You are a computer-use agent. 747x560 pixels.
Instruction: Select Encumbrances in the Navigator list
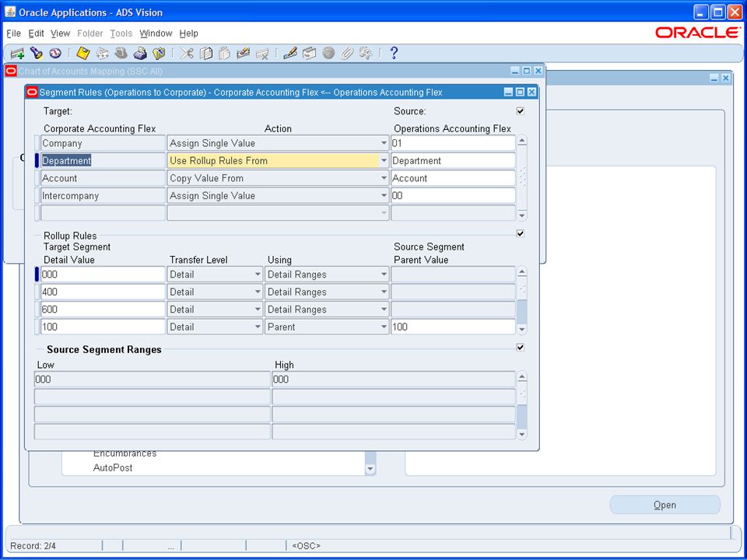pyautogui.click(x=124, y=453)
